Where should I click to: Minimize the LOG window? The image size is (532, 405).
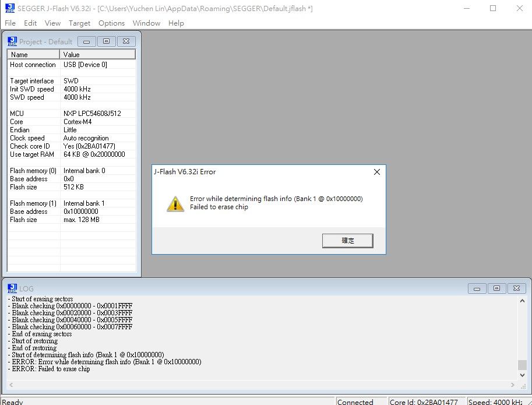(x=477, y=288)
